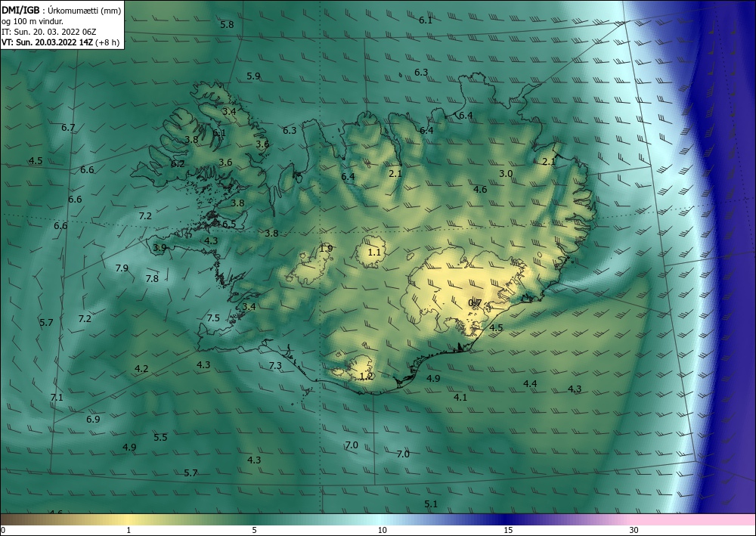Image resolution: width=756 pixels, height=536 pixels.
Task: Click the 7.9 value on the map
Action: tap(122, 268)
